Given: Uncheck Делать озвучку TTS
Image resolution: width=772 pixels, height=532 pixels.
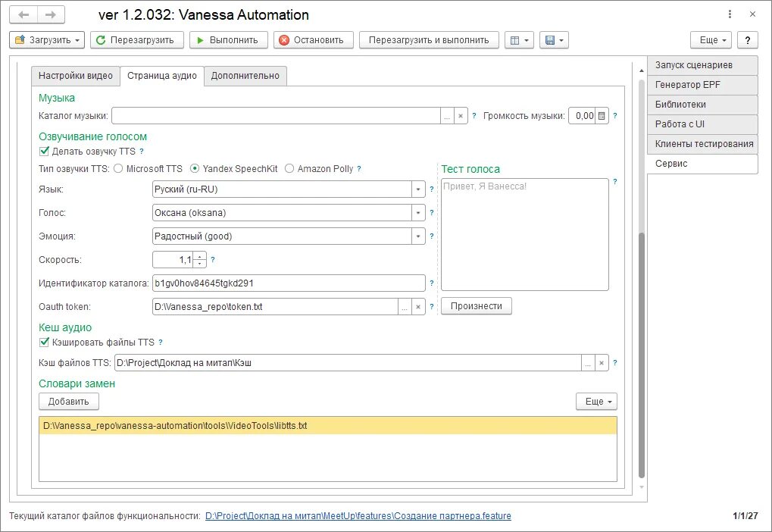Looking at the screenshot, I should coord(43,150).
